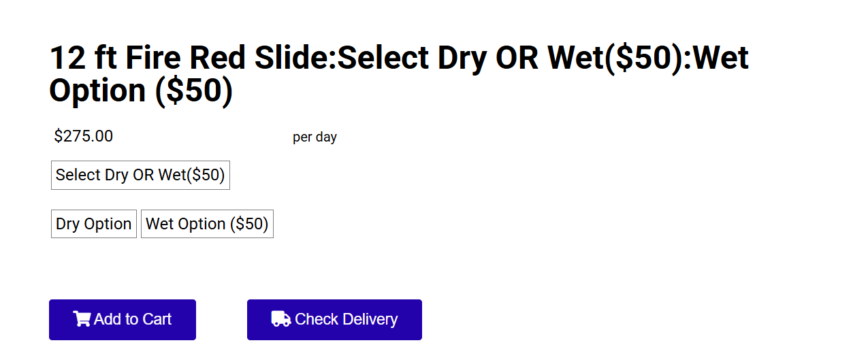
Task: Click the Select Dry OR Wet($50) box
Action: pyautogui.click(x=140, y=175)
